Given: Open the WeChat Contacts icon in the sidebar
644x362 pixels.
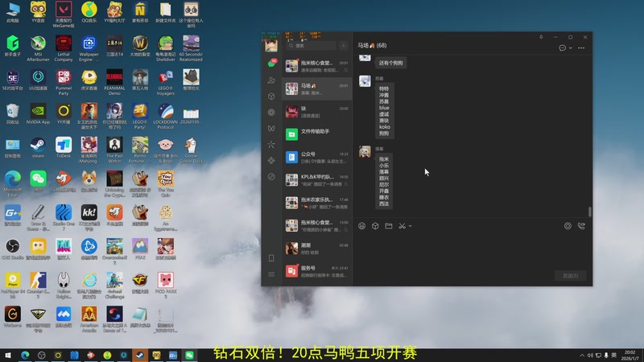Looking at the screenshot, I should 271,80.
